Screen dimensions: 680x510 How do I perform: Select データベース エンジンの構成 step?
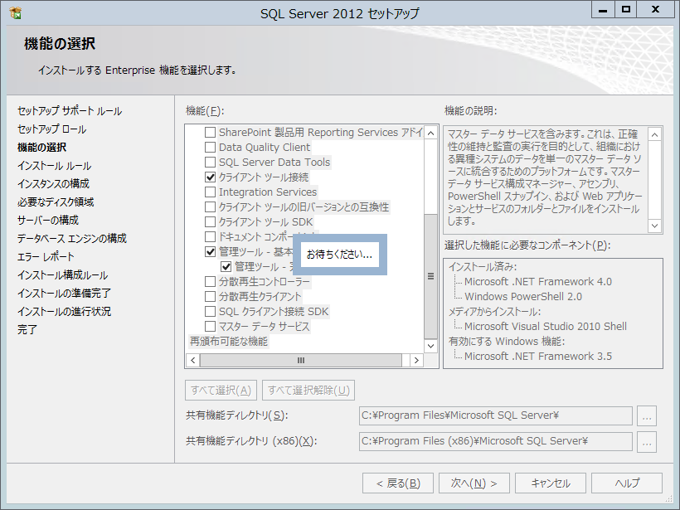(72, 239)
